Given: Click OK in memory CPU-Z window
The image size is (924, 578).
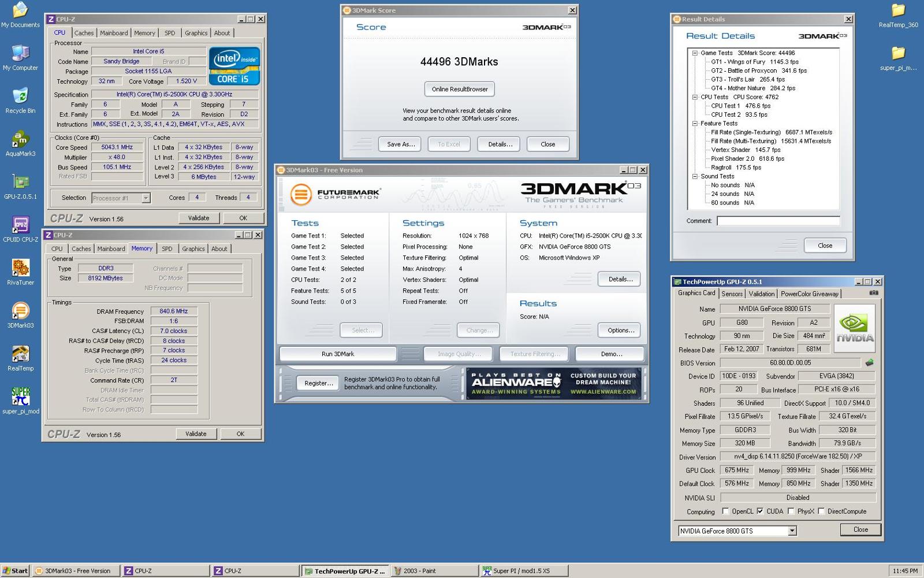Looking at the screenshot, I should (240, 433).
